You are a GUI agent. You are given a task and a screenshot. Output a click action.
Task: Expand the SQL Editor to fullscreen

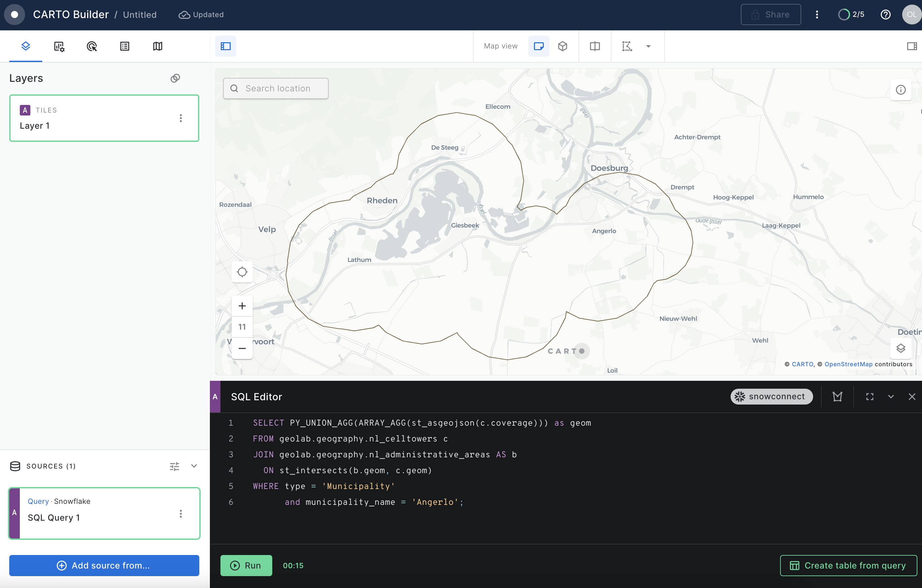click(870, 397)
